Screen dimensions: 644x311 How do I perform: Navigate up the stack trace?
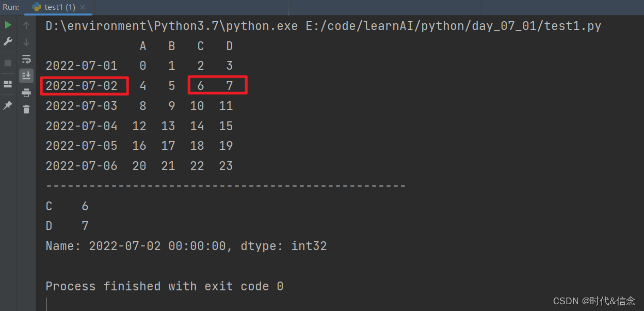[x=26, y=24]
